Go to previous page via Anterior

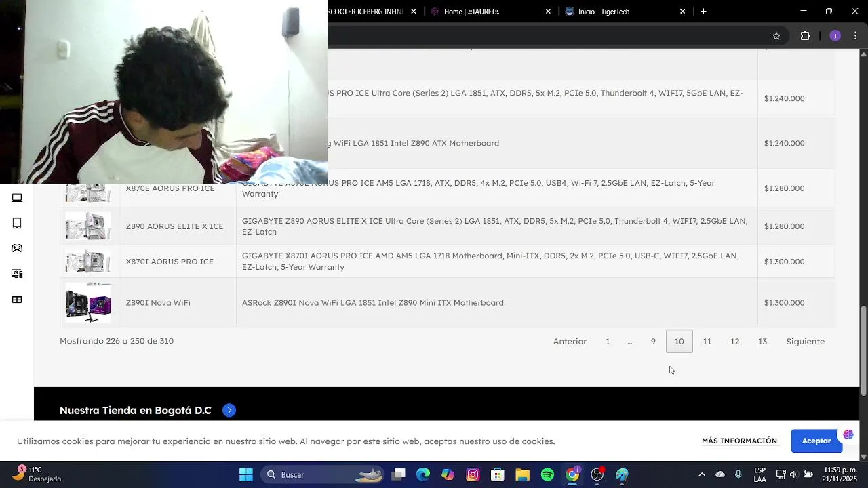pyautogui.click(x=570, y=342)
